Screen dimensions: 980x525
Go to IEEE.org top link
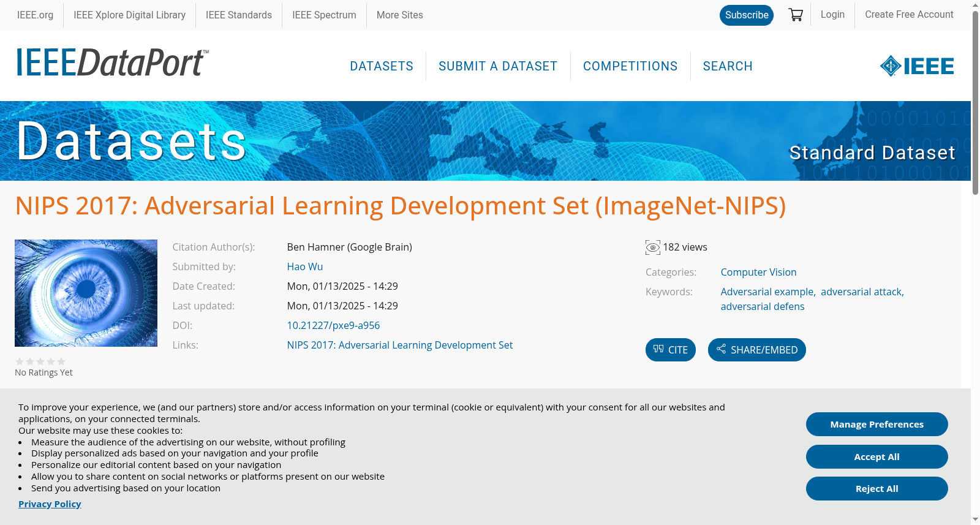pos(35,15)
